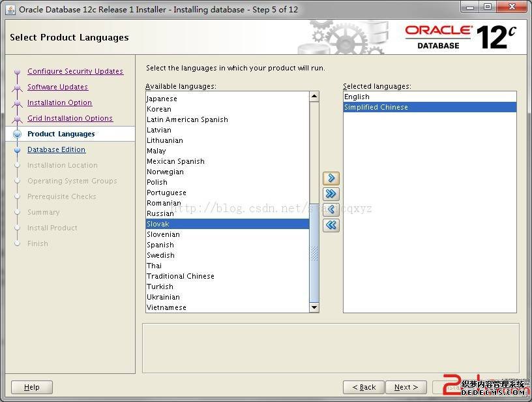532x402 pixels.
Task: Open the Configure Security Updates step
Action: pos(75,71)
